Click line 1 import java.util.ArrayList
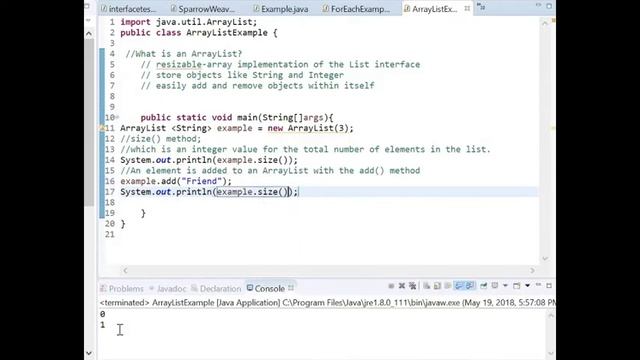 coord(189,22)
